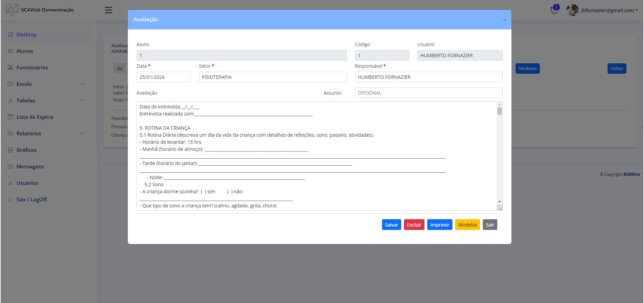Screen dimensions: 644x303
Task: Expand the Escola submenu chevron
Action: click(x=83, y=84)
